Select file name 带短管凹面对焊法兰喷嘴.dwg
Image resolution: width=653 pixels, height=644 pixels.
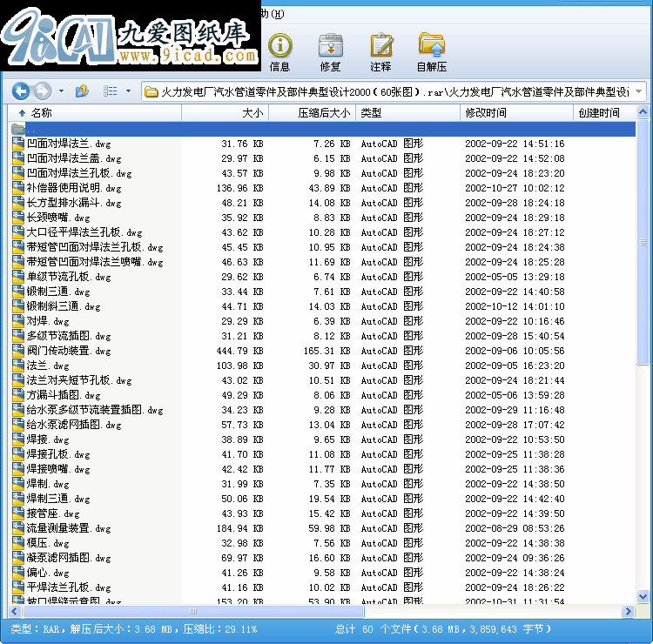coord(95,262)
